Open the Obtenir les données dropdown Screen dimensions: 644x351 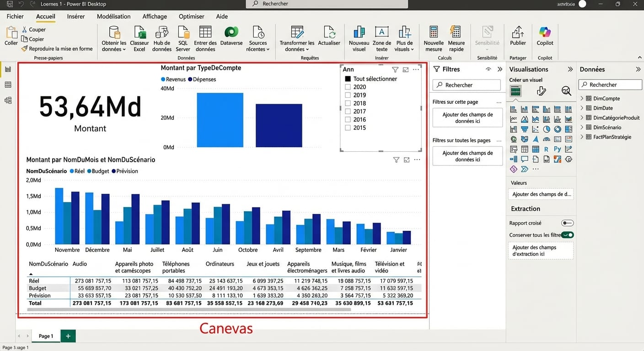[114, 49]
